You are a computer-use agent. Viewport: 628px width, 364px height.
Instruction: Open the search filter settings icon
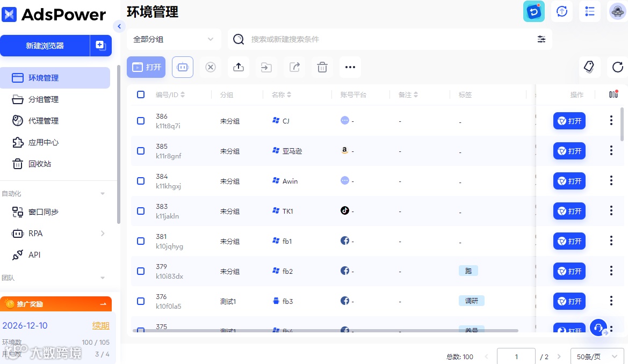542,39
